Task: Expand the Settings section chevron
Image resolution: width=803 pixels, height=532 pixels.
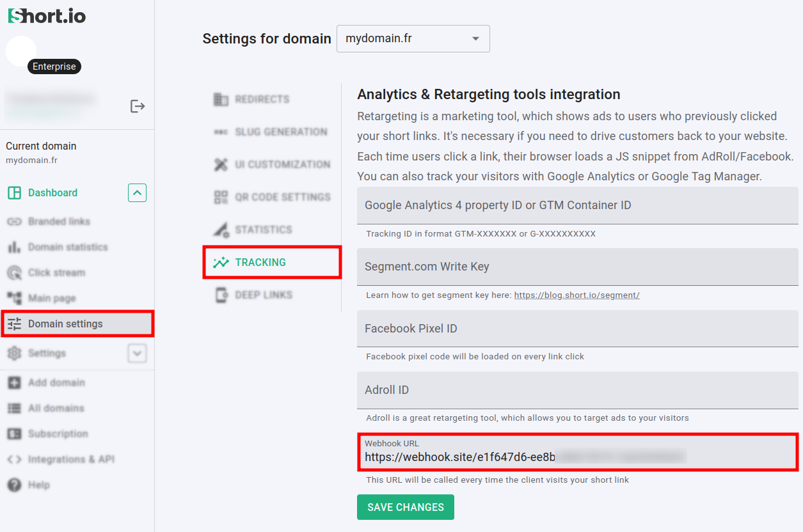Action: pos(137,353)
